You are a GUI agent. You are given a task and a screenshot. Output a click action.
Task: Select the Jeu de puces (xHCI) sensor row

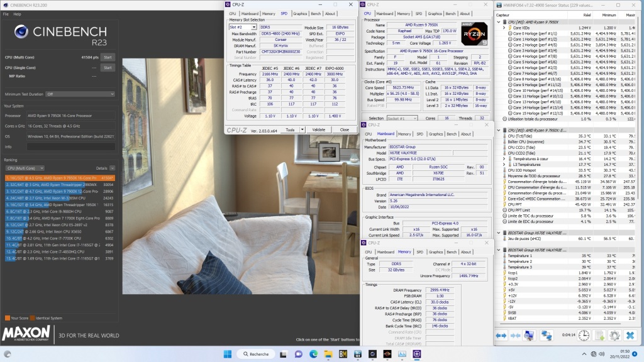(x=569, y=238)
